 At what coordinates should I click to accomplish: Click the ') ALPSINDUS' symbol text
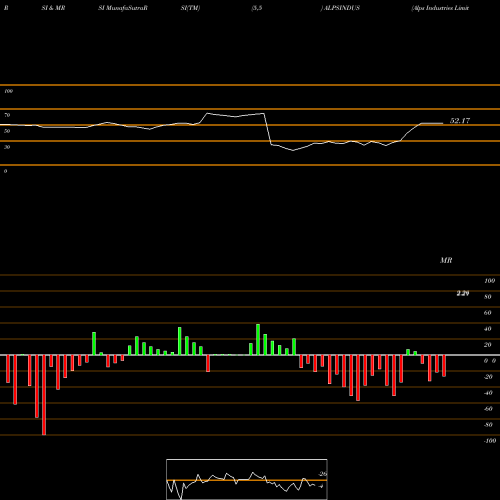point(340,8)
